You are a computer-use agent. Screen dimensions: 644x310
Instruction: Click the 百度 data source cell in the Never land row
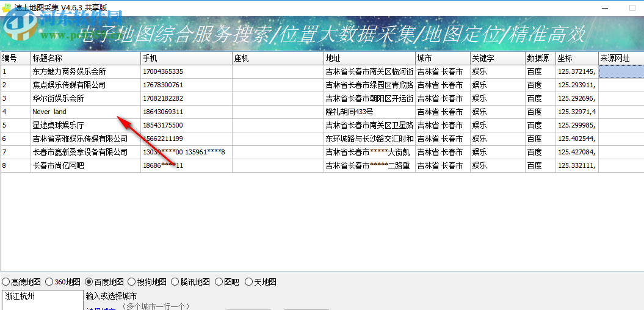pyautogui.click(x=540, y=112)
